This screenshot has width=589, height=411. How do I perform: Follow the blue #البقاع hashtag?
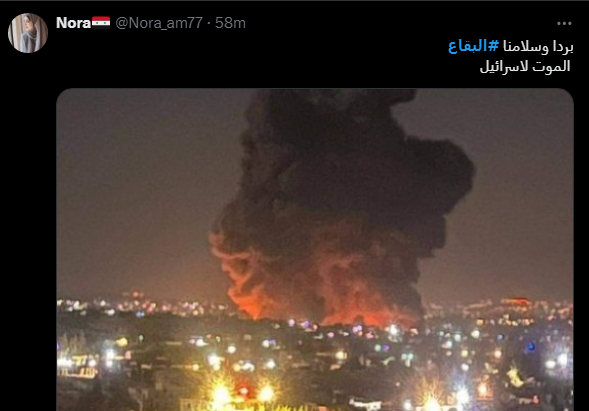pos(473,47)
